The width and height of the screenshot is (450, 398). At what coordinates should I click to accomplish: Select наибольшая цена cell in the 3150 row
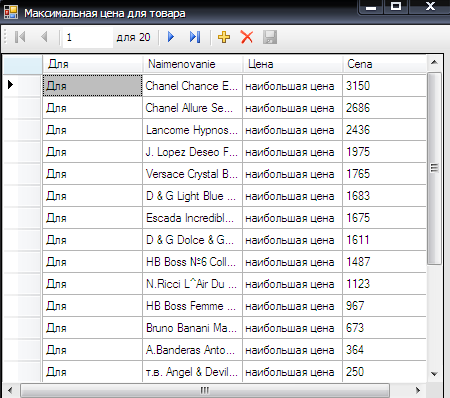(292, 86)
